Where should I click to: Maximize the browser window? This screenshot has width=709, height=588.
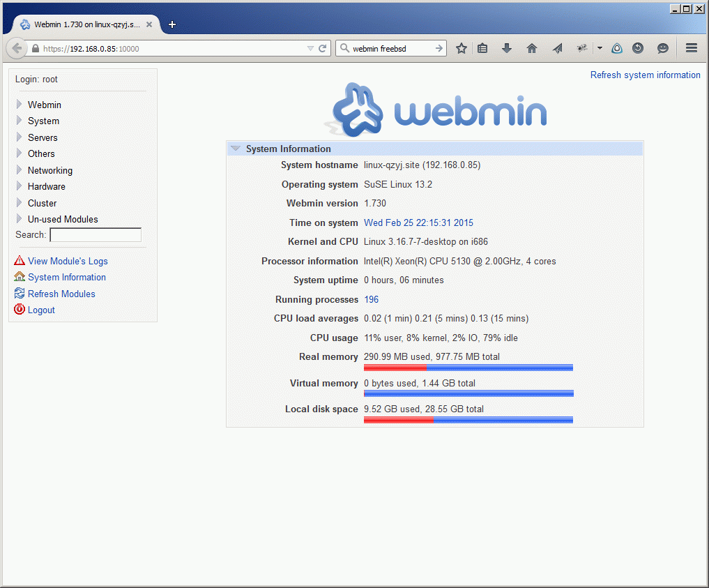(x=687, y=8)
